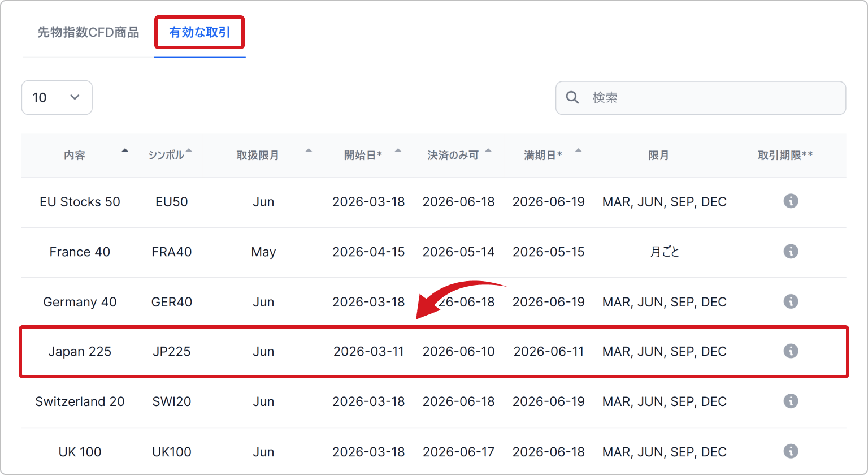Select the 有効な取引 tab
Viewport: 868px width, 475px height.
[x=199, y=32]
